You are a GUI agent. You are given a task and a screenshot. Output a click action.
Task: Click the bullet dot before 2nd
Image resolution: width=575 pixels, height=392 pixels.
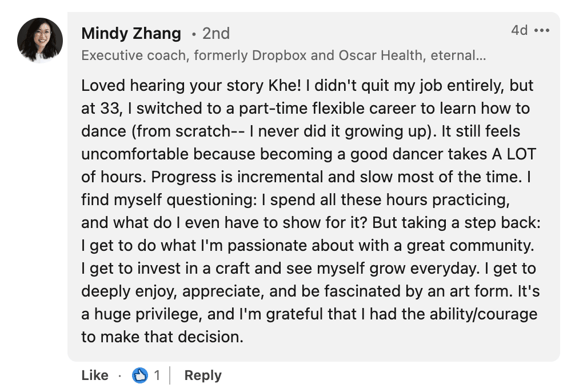coord(194,34)
